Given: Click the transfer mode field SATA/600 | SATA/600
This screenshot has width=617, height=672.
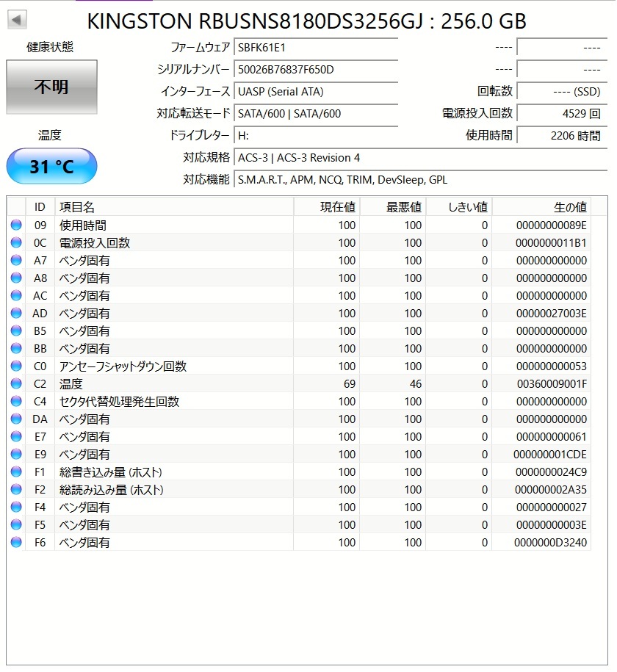Looking at the screenshot, I should coord(316,114).
